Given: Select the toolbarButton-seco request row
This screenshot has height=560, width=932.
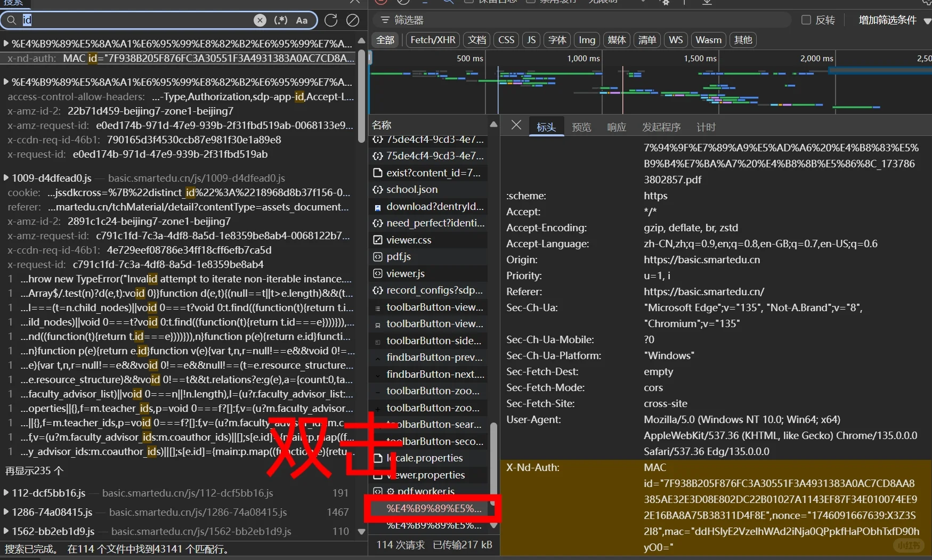Looking at the screenshot, I should 428,441.
